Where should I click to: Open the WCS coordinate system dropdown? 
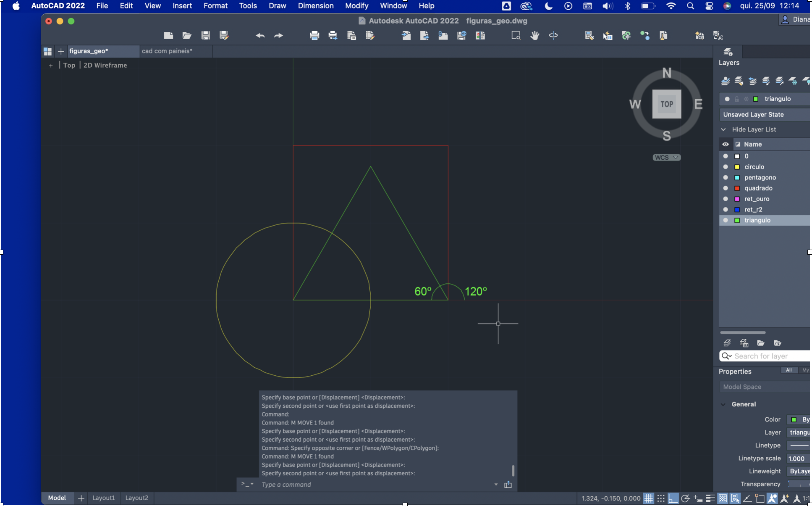tap(666, 158)
